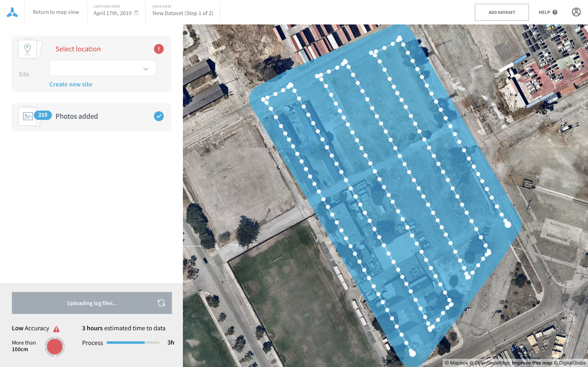Click the photos image card icon
The image size is (588, 367).
(28, 116)
